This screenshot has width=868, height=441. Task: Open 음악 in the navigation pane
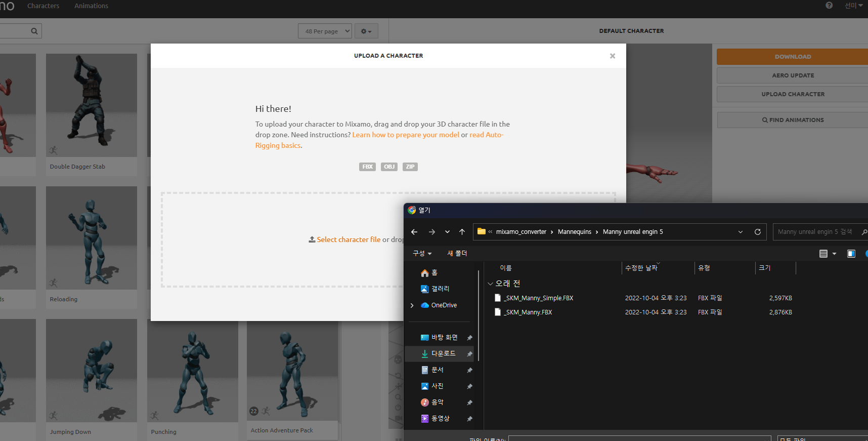point(432,403)
